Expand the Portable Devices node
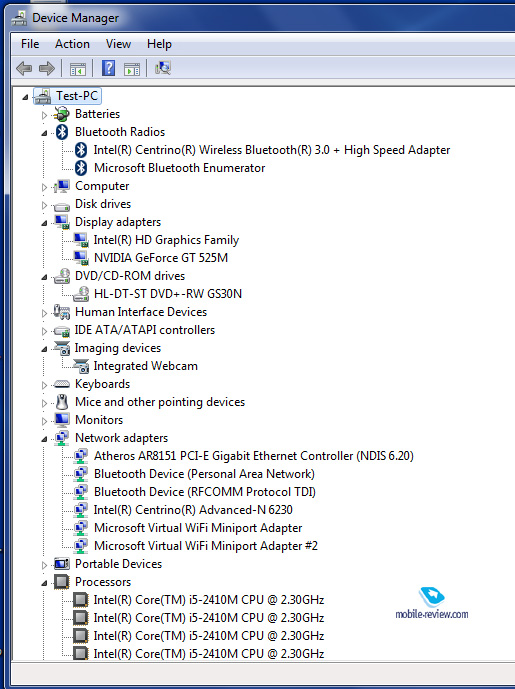Image resolution: width=515 pixels, height=689 pixels. (x=44, y=565)
